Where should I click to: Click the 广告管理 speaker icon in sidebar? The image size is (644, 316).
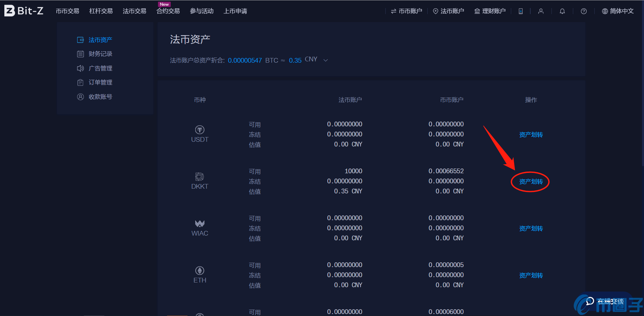pos(80,68)
